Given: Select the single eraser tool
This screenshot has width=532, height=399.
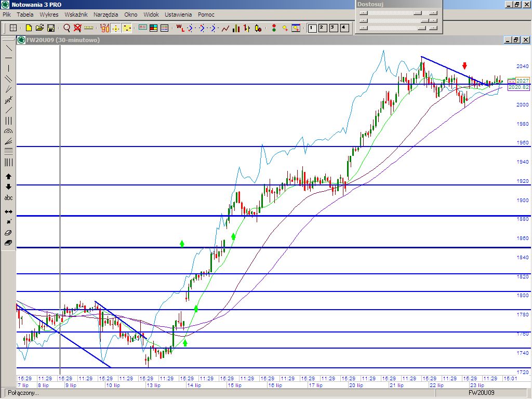Looking at the screenshot, I should [x=8, y=233].
